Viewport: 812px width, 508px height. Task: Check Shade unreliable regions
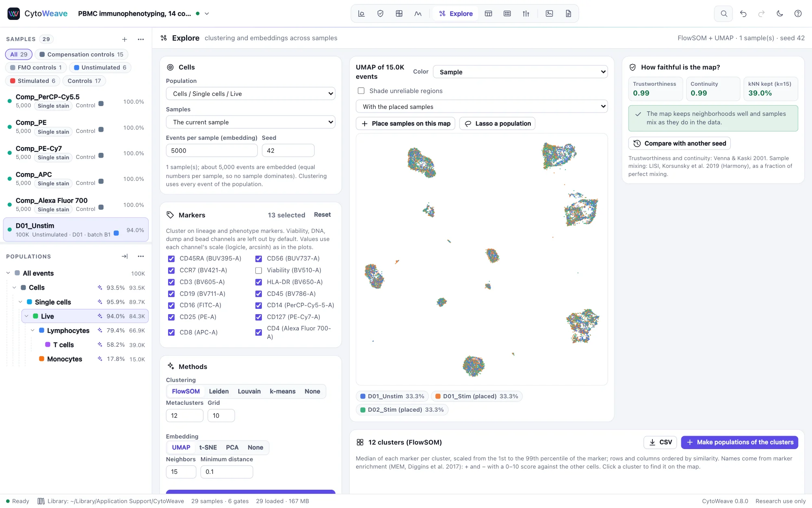[x=361, y=91]
